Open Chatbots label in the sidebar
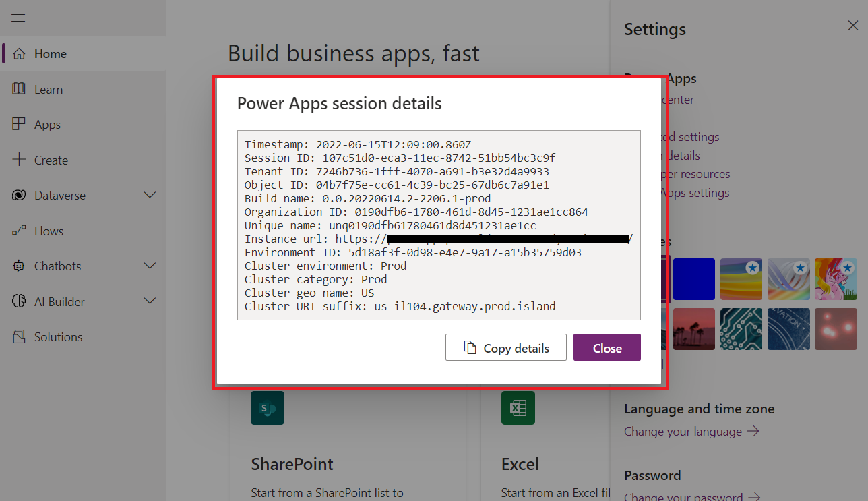 click(x=57, y=266)
